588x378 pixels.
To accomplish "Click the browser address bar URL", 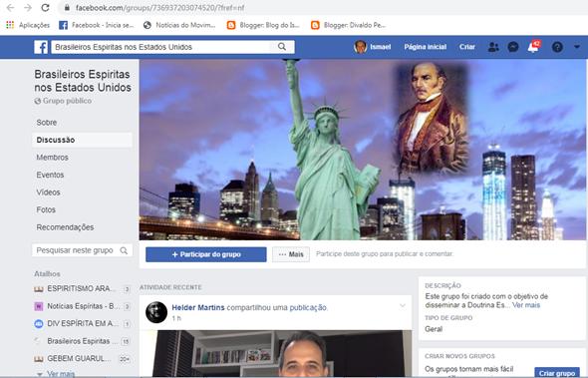I will (x=160, y=8).
